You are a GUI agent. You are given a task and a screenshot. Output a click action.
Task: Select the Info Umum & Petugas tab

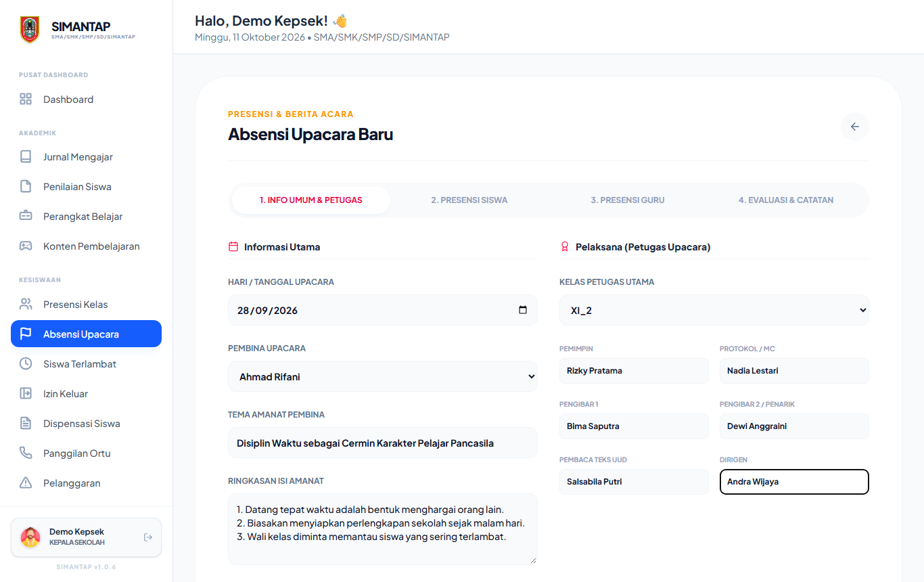[x=311, y=200]
